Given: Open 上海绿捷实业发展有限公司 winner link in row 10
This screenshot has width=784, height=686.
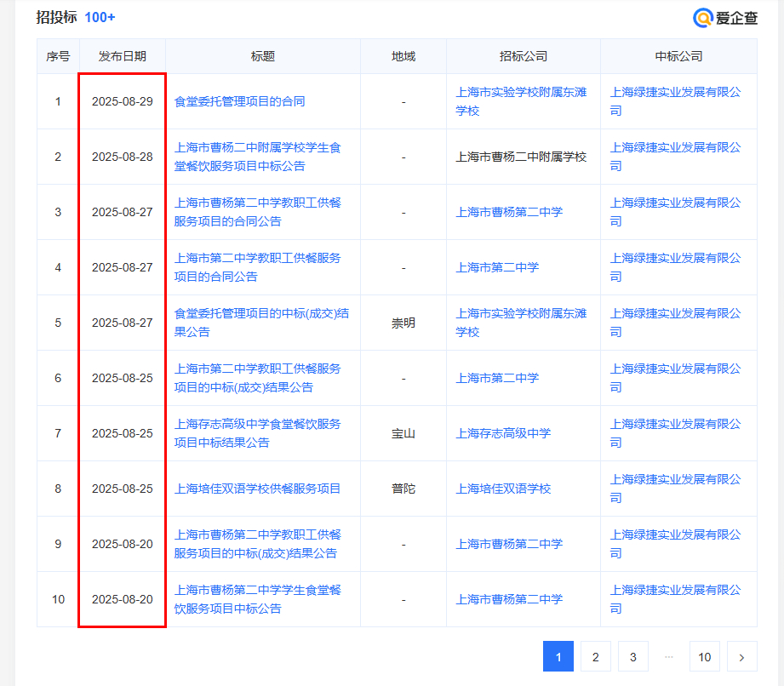Looking at the screenshot, I should (x=676, y=599).
